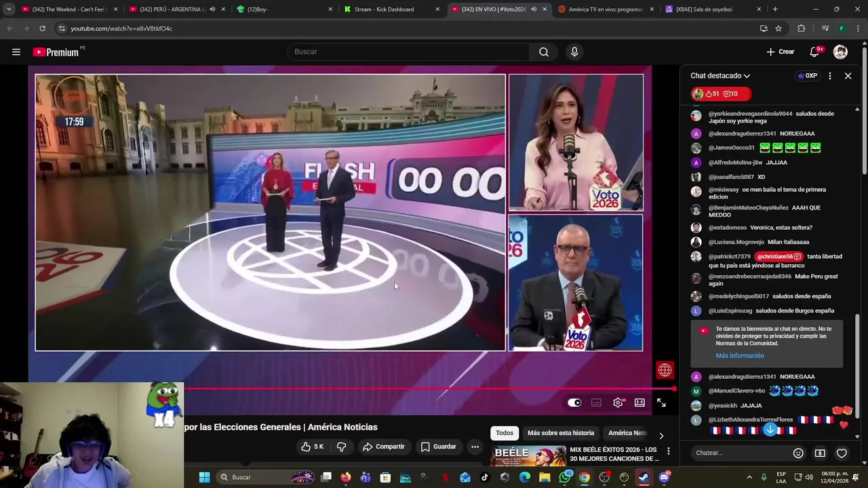
Task: Like the video with 5 K likes
Action: pos(313,447)
